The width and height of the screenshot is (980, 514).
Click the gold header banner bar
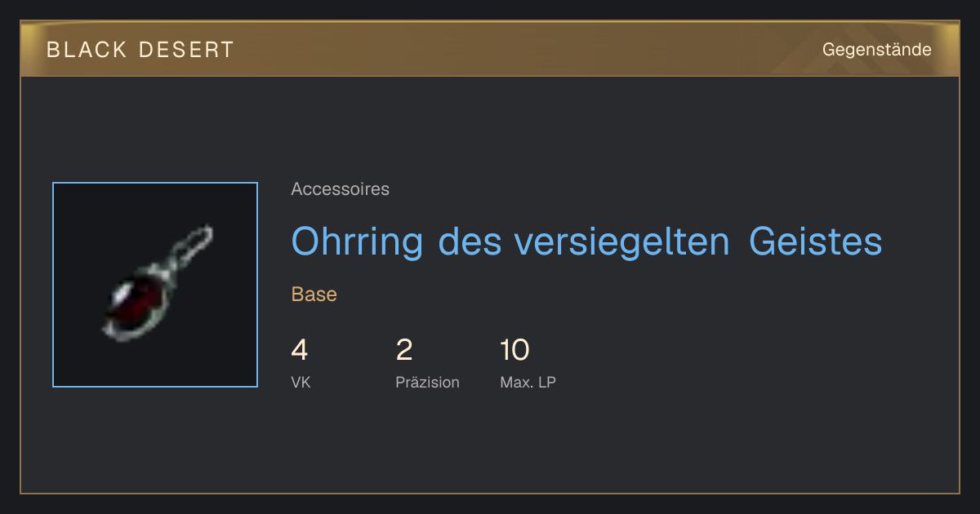tap(490, 49)
